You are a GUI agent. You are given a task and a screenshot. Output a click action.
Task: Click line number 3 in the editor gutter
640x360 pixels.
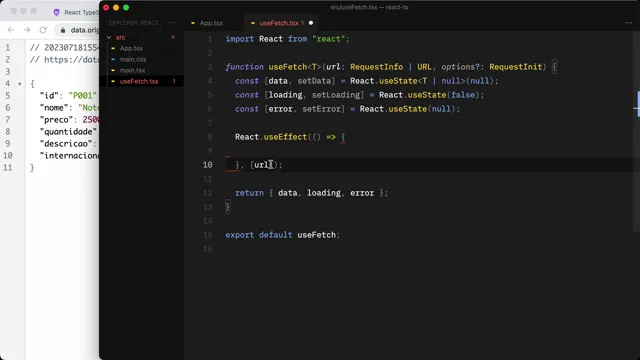[x=210, y=67]
